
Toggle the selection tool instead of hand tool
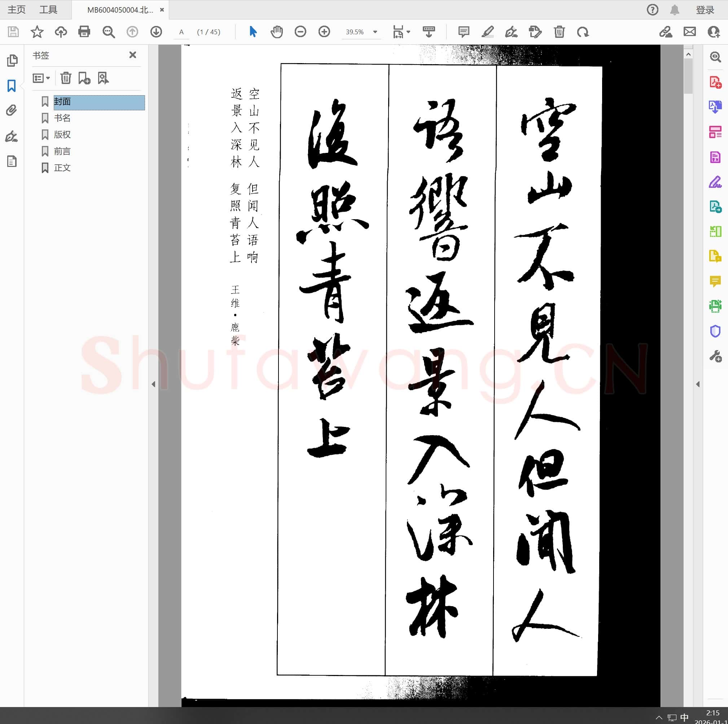click(x=253, y=32)
